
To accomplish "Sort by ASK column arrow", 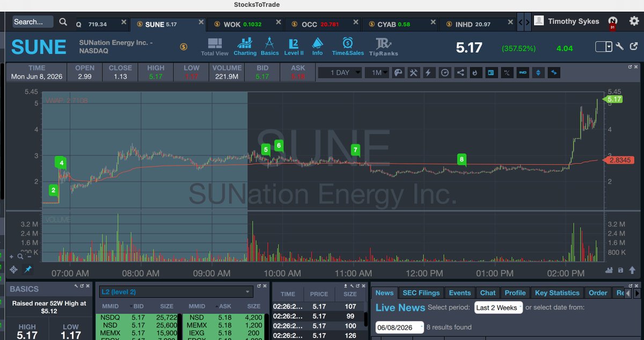I will coord(218,306).
